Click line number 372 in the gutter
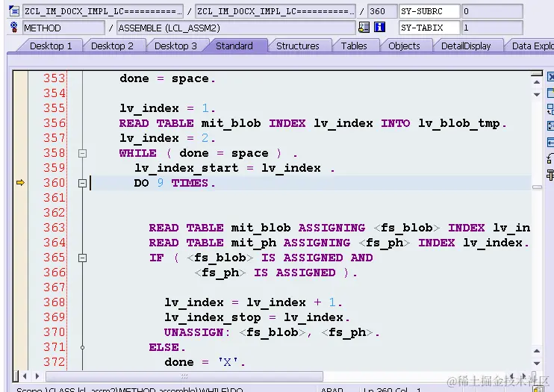Image resolution: width=554 pixels, height=392 pixels. [x=55, y=362]
